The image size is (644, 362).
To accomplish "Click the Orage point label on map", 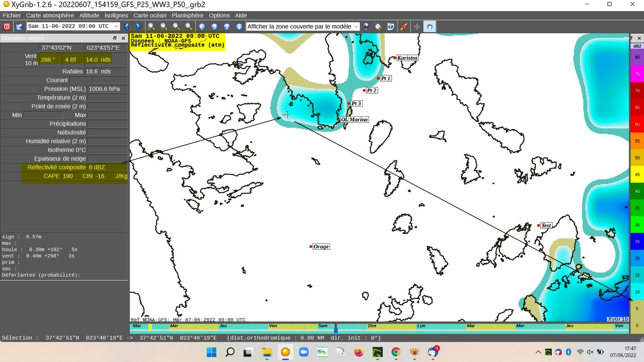I will point(321,247).
